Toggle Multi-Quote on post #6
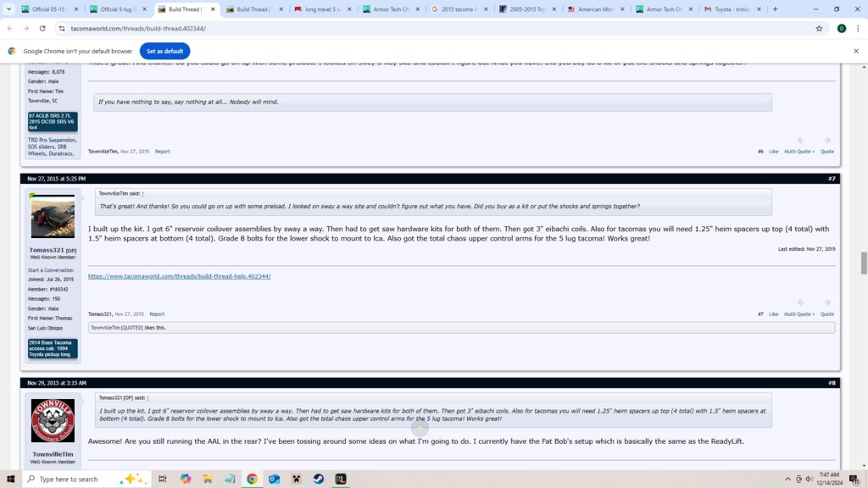 (798, 151)
